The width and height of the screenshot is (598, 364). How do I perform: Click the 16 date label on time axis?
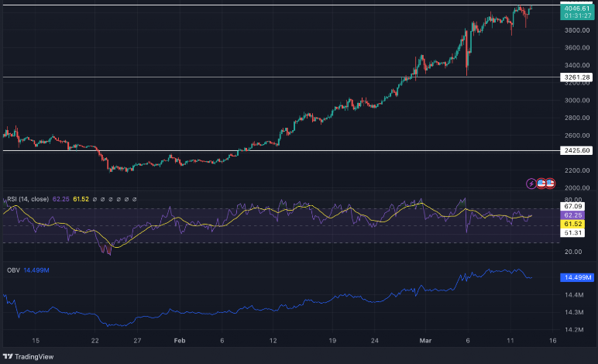552,340
